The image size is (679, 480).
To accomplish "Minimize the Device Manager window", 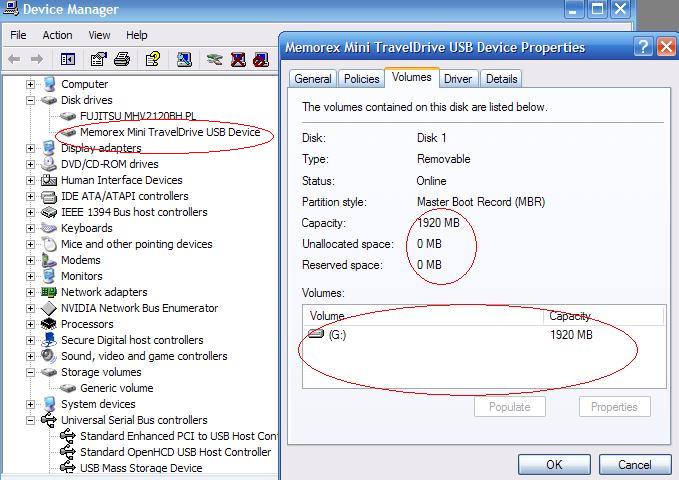I will (574, 9).
